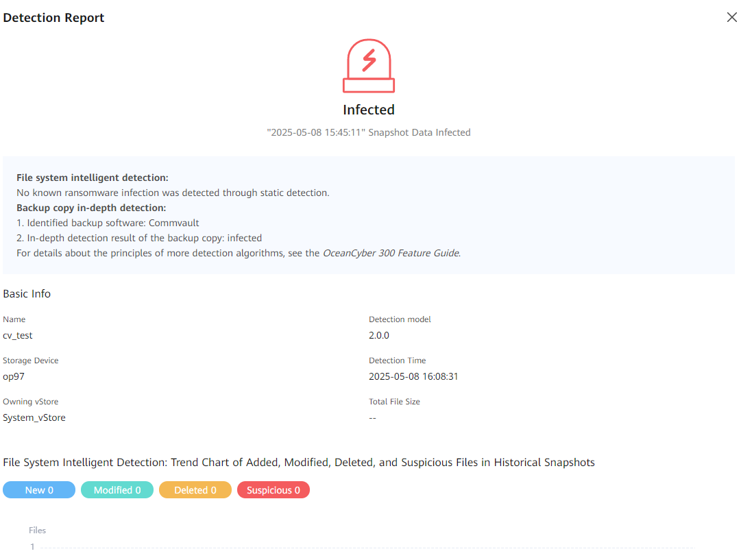Toggle the Modified 0 legend pill
Viewport: 741px width, 560px height.
[117, 490]
